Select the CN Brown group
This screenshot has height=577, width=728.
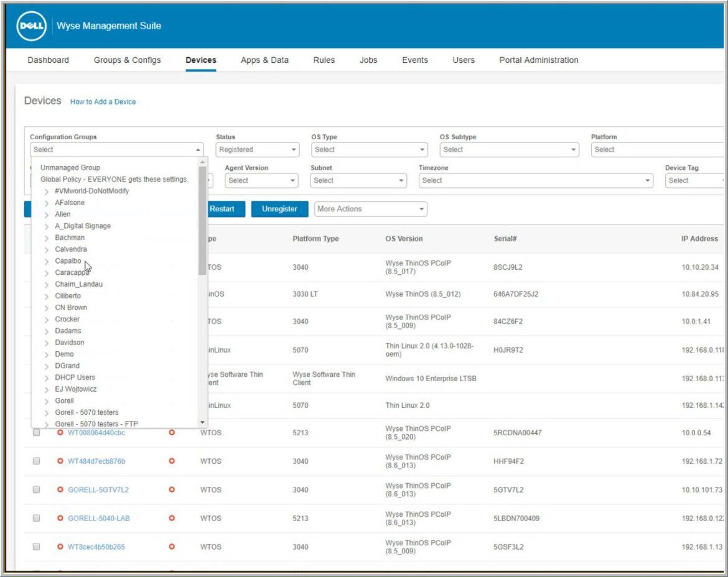click(x=71, y=307)
